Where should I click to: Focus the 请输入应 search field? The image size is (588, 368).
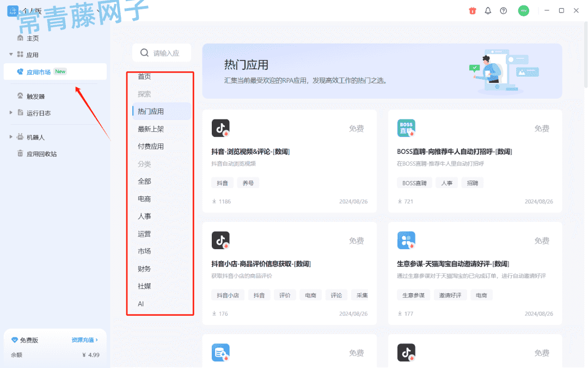162,53
